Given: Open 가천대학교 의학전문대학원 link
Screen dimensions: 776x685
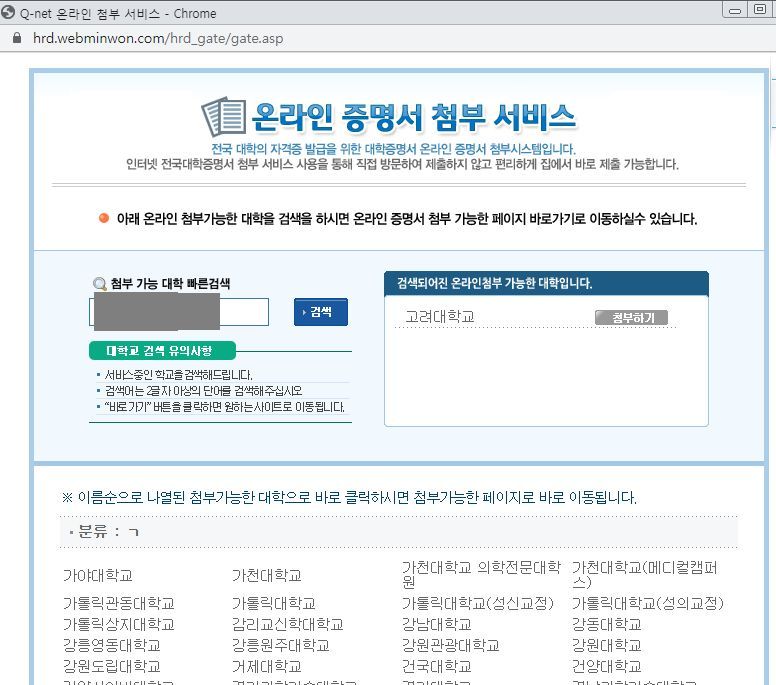Looking at the screenshot, I should (481, 575).
